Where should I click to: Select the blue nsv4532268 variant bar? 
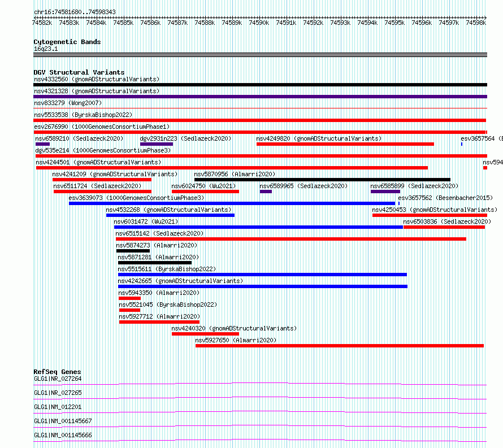[170, 215]
